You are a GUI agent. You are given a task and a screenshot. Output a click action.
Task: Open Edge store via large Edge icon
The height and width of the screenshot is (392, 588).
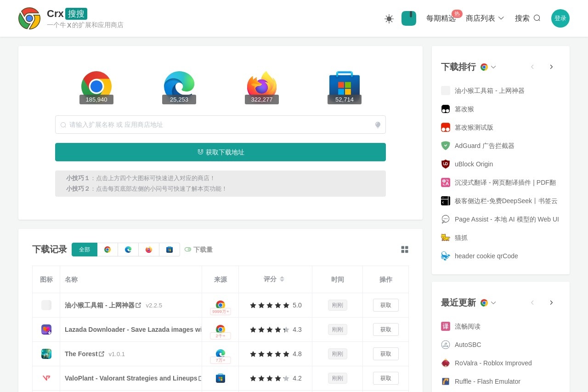coord(179,86)
